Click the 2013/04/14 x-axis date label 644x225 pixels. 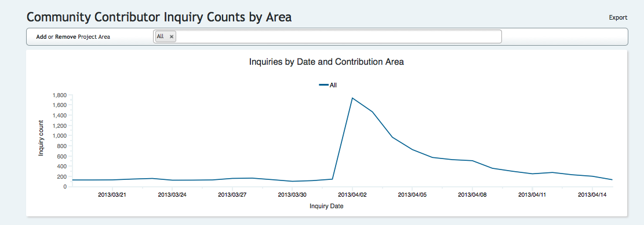592,195
